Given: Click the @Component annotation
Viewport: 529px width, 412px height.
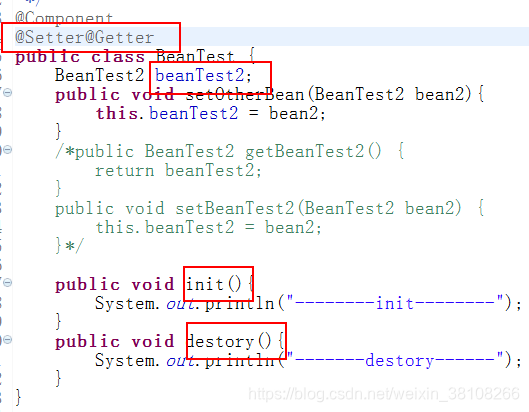Looking at the screenshot, I should (64, 18).
